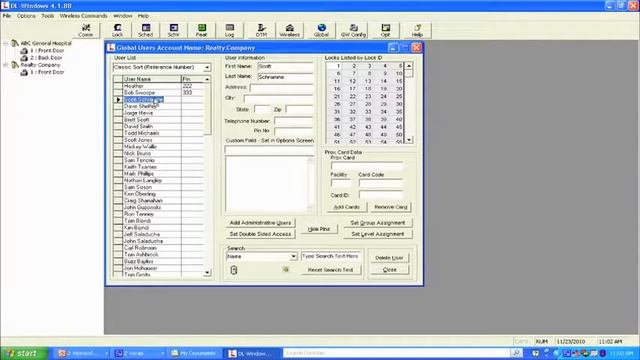Click the DTM toolbar icon
Viewport: 640px width, 360px height.
pyautogui.click(x=261, y=30)
